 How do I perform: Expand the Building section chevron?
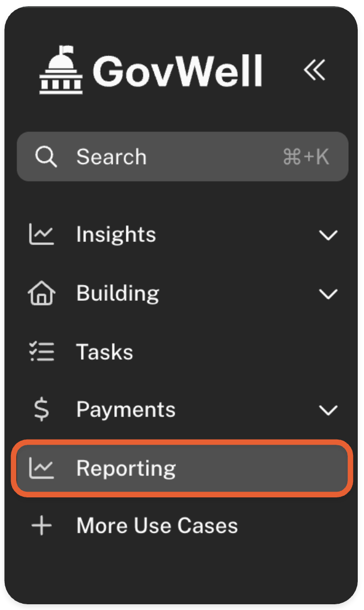pos(328,294)
